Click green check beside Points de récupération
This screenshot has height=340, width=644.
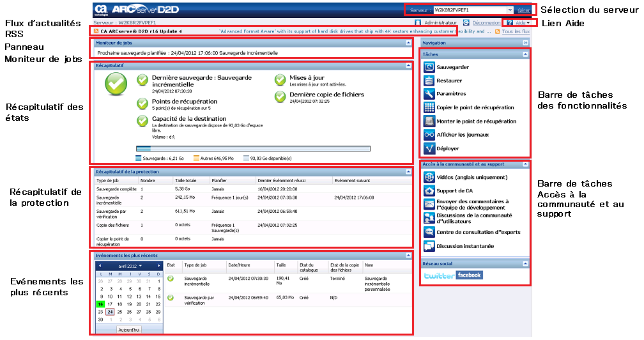(142, 104)
